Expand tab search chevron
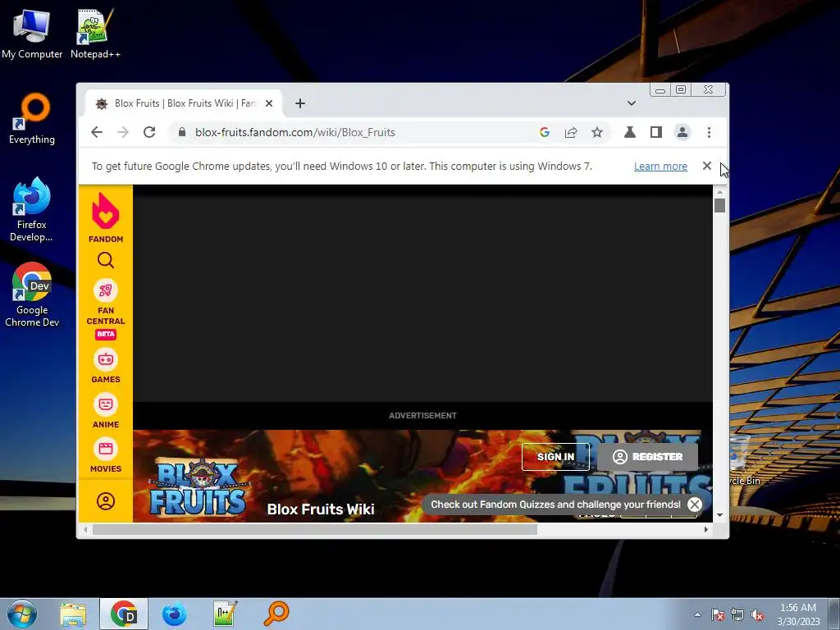The height and width of the screenshot is (630, 840). (632, 103)
